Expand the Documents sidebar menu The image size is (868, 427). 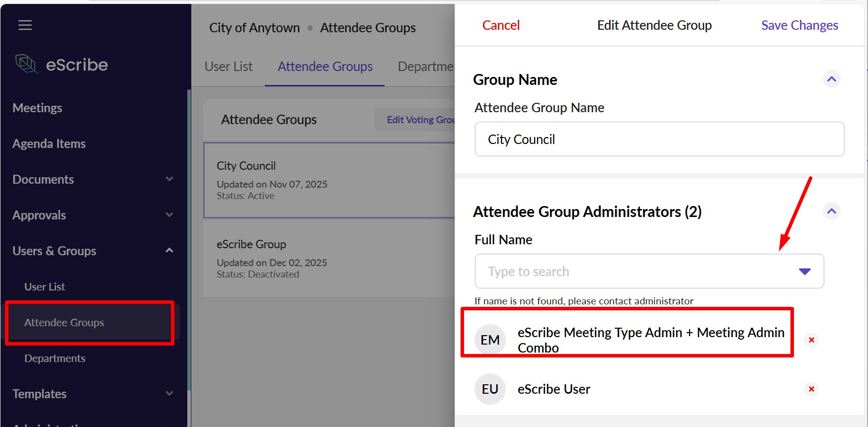click(169, 179)
